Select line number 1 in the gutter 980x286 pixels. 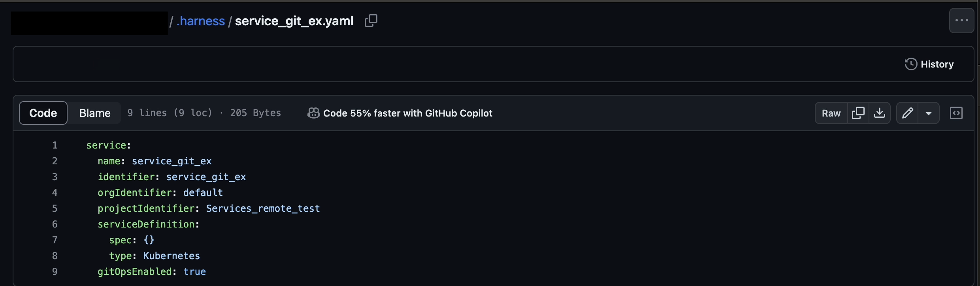pos(55,145)
